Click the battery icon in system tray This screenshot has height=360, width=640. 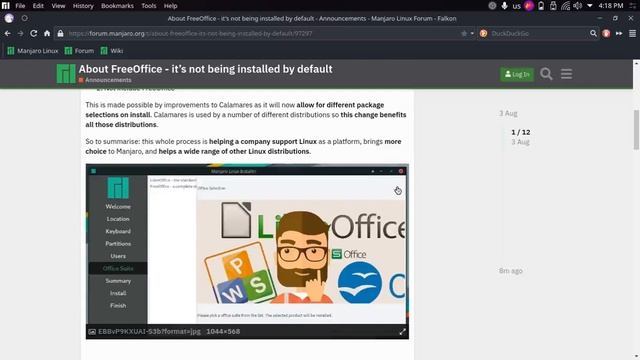click(x=541, y=6)
